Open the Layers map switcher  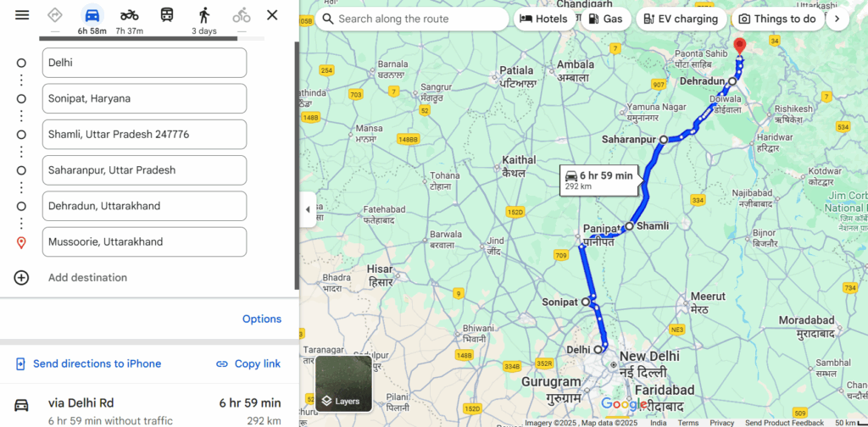tap(344, 383)
